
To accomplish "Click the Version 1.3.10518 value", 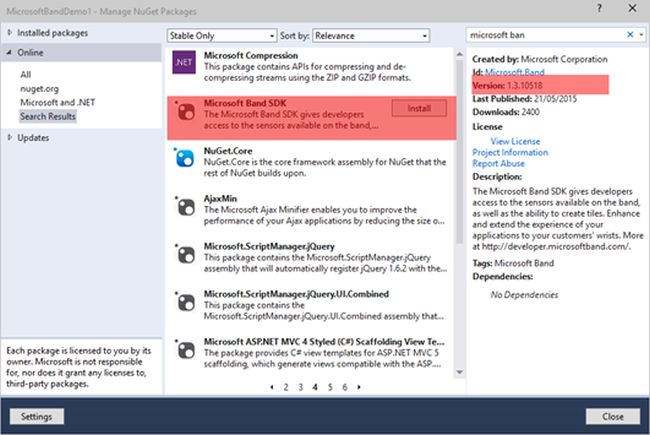I will [x=525, y=85].
